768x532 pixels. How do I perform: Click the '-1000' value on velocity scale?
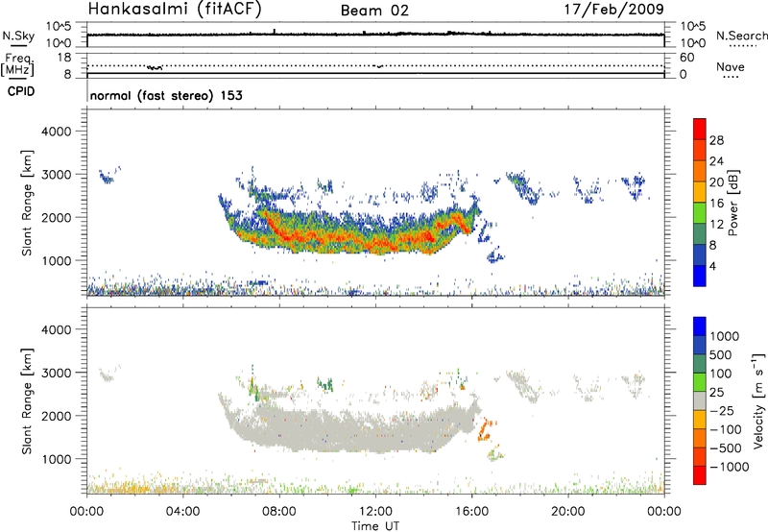[x=729, y=467]
